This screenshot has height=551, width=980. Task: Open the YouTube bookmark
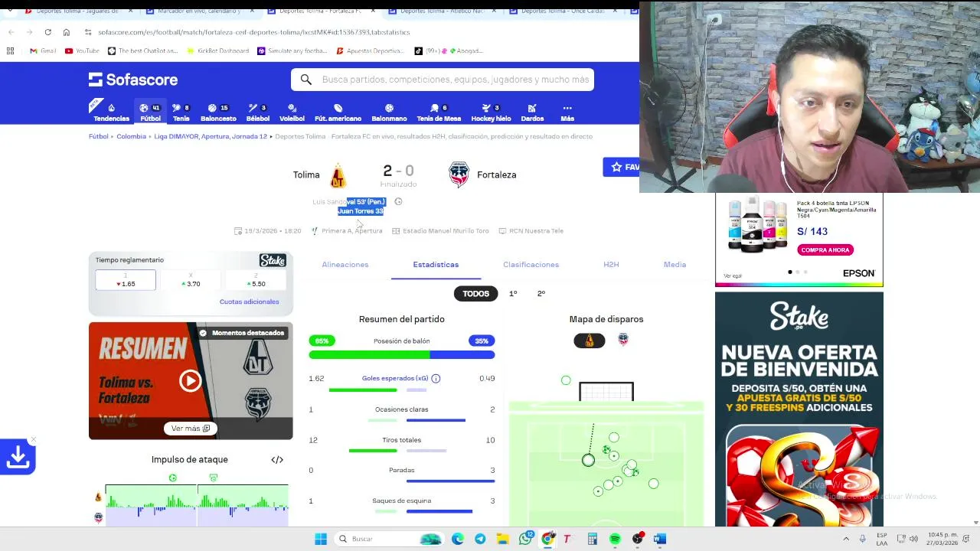[82, 51]
